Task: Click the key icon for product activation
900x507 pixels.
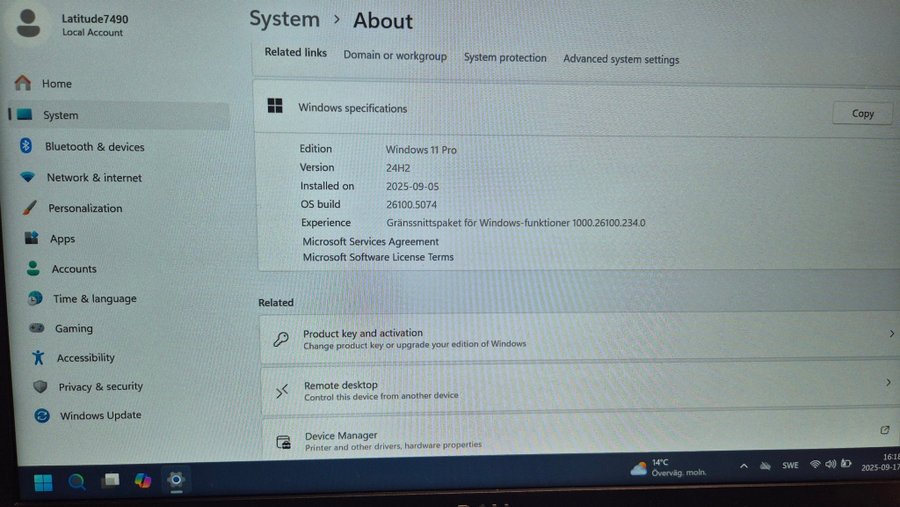Action: [x=281, y=339]
